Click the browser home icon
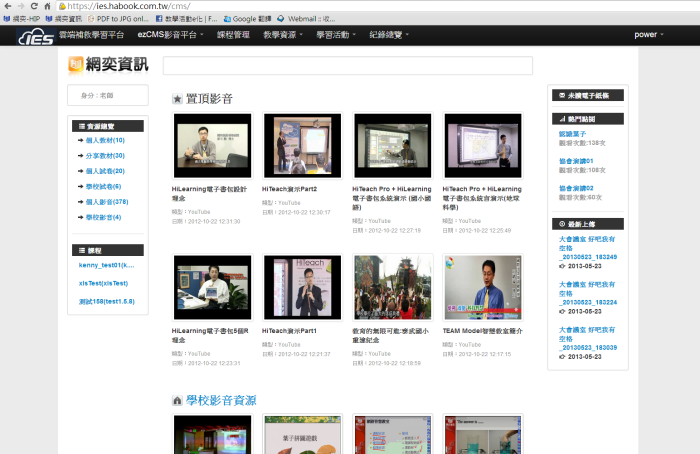The image size is (700, 454). (47, 6)
